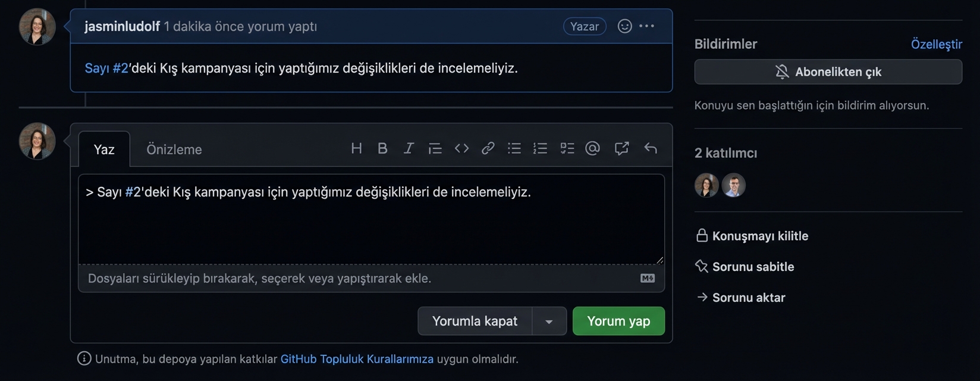980x381 pixels.
Task: Open the comment options kebab menu
Action: click(x=647, y=26)
